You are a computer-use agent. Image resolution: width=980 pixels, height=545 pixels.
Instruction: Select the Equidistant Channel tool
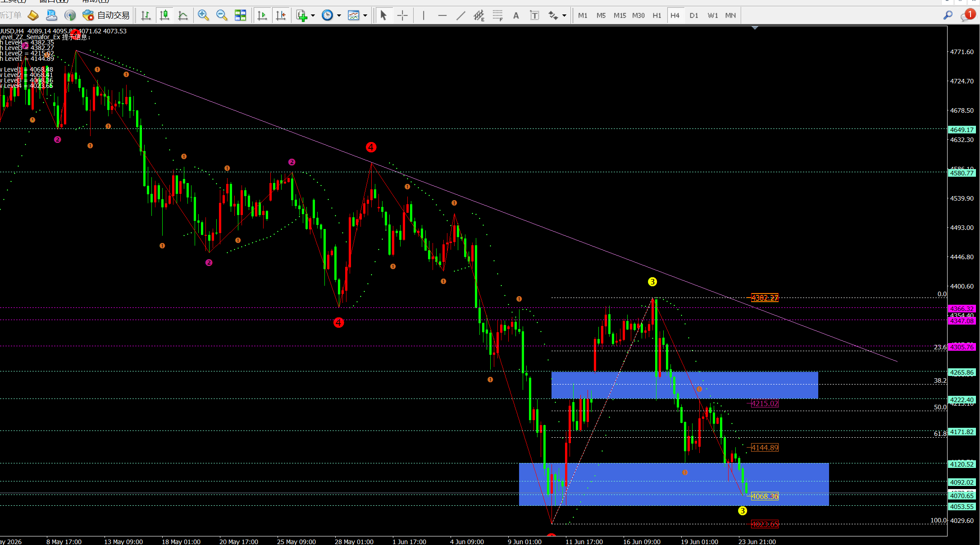tap(479, 15)
